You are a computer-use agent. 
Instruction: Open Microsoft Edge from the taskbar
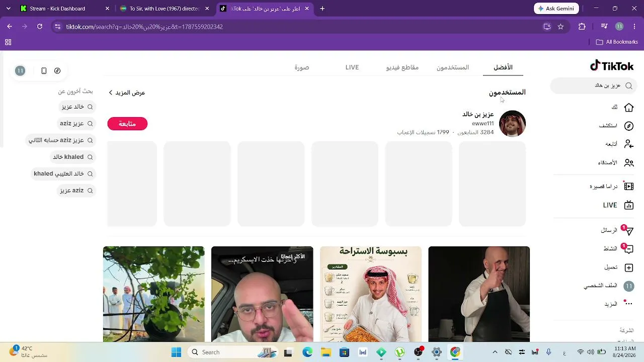(x=307, y=352)
